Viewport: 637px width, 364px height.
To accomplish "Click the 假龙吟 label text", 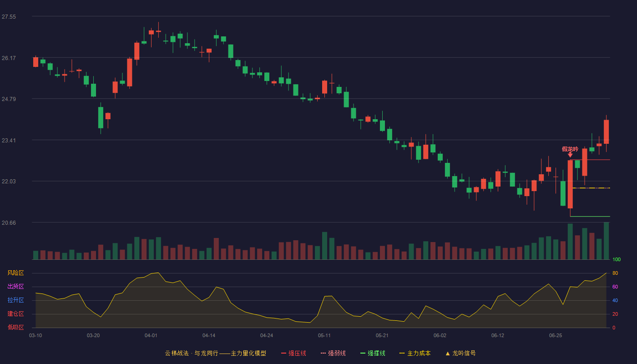I will click(570, 149).
